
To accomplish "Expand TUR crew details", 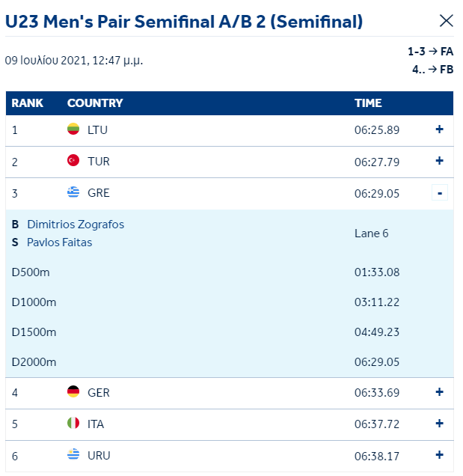I will coord(439,161).
